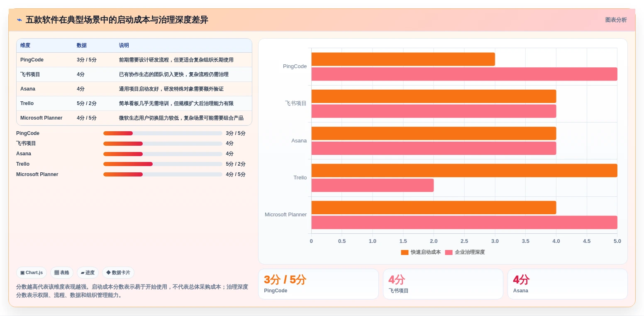Image resolution: width=644 pixels, height=316 pixels.
Task: Select the 表格 tag chip
Action: tap(62, 273)
